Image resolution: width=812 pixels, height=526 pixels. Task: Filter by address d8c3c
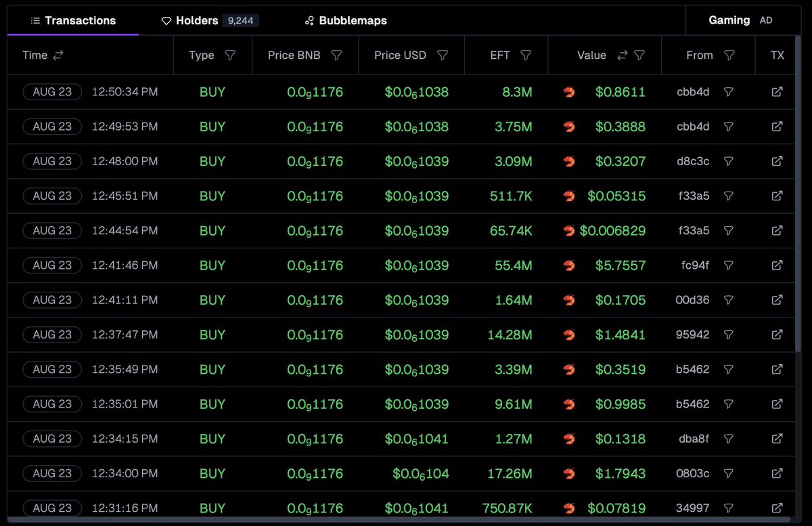tap(729, 161)
